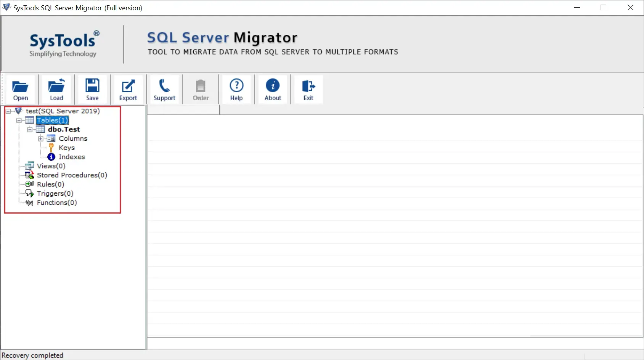Click the table grid icon beside Tables(1)
Viewport: 644px width, 360px height.
(29, 120)
